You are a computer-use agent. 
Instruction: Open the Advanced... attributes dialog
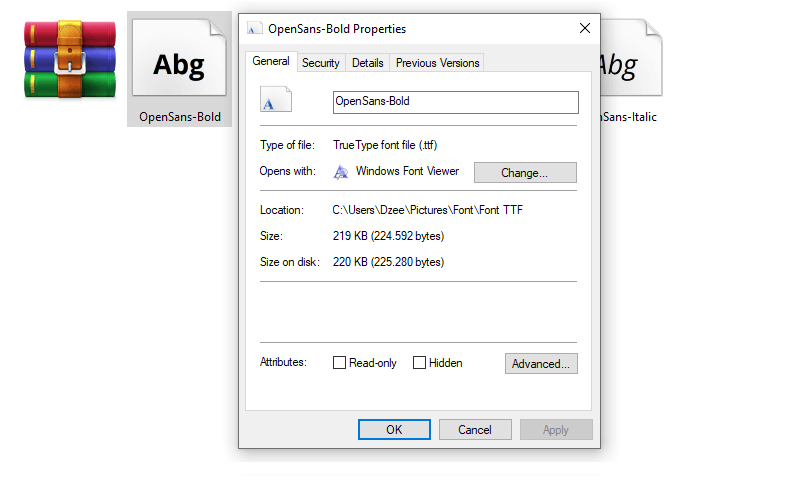click(x=541, y=363)
